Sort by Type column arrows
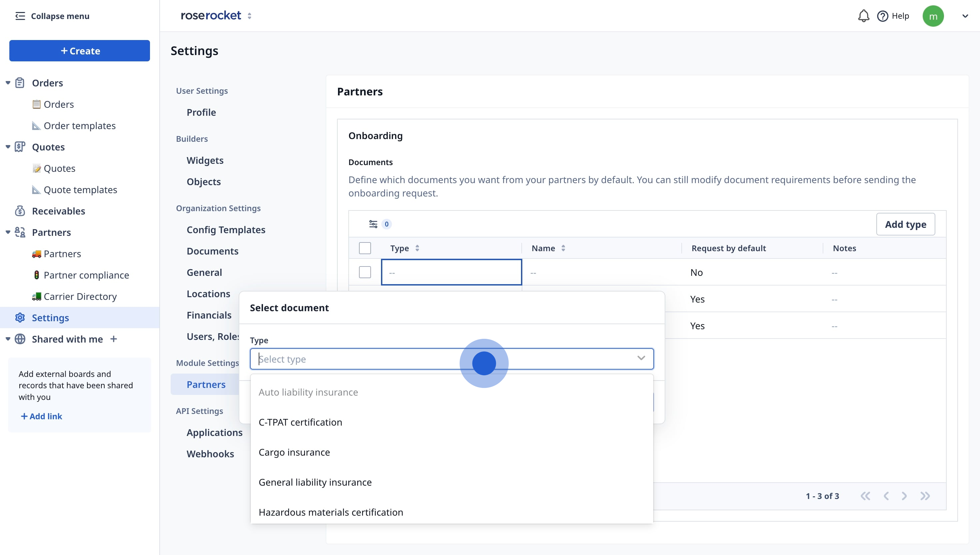Screen dimensions: 980x555 pos(417,248)
